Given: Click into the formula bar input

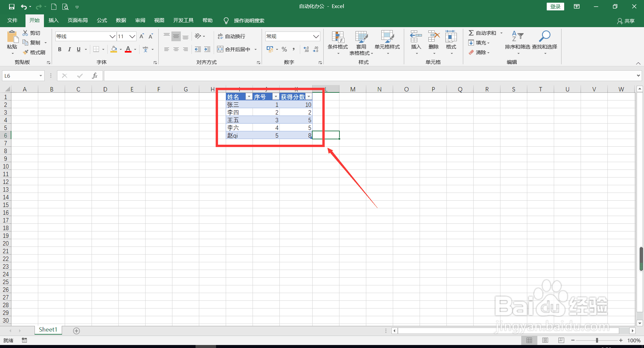Looking at the screenshot, I should 370,76.
